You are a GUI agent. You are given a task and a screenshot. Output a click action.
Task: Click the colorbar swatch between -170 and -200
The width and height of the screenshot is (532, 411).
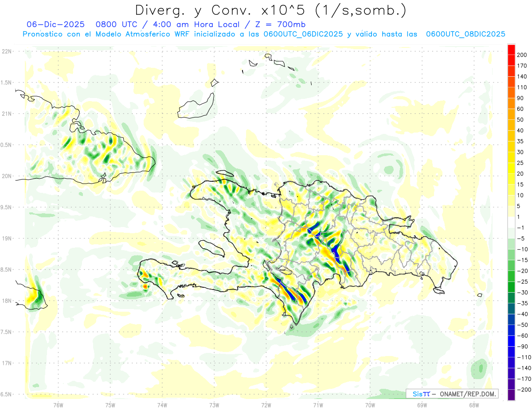[511, 384]
